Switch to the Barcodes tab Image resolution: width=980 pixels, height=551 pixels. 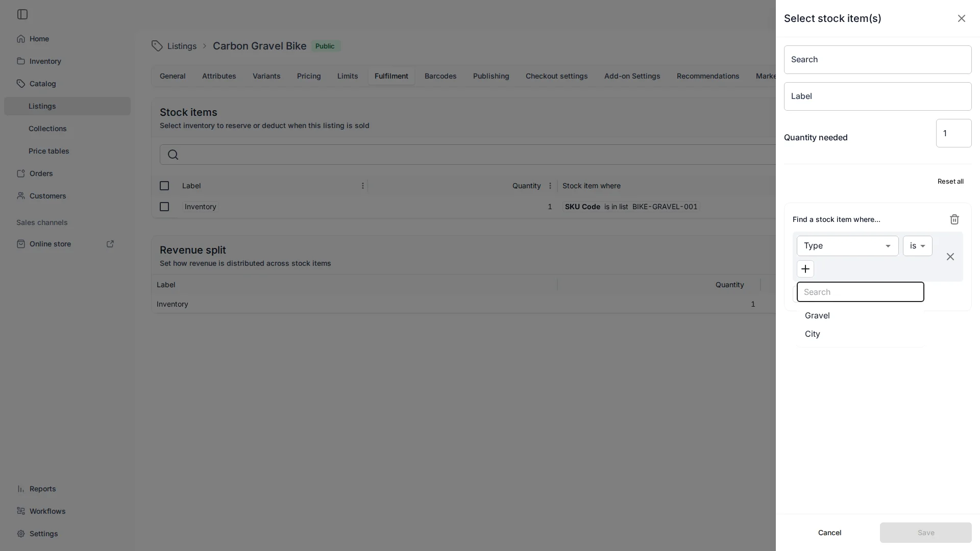pos(440,76)
